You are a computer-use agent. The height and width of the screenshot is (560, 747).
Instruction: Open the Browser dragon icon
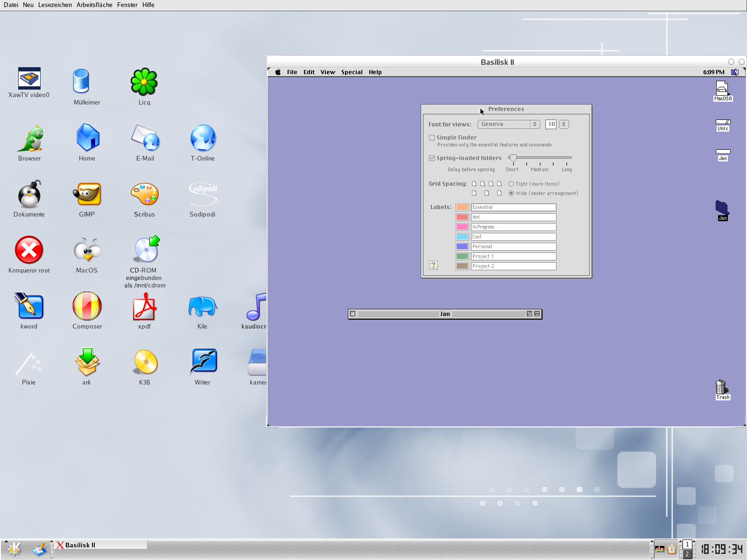pos(29,138)
